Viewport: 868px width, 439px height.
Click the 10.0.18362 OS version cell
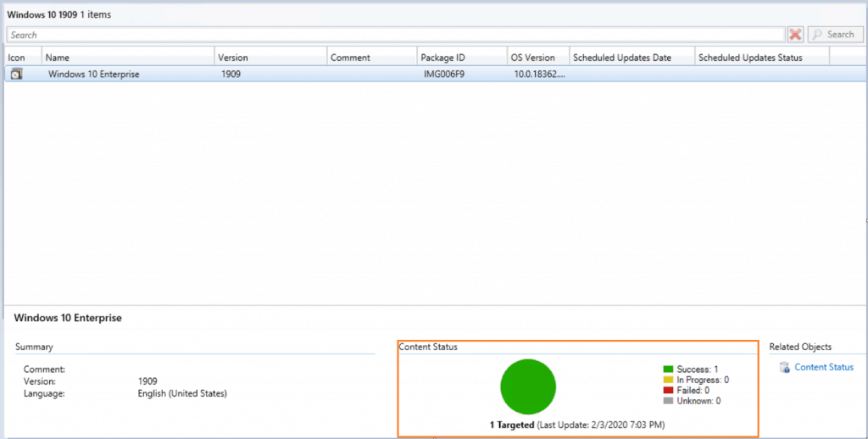(540, 75)
